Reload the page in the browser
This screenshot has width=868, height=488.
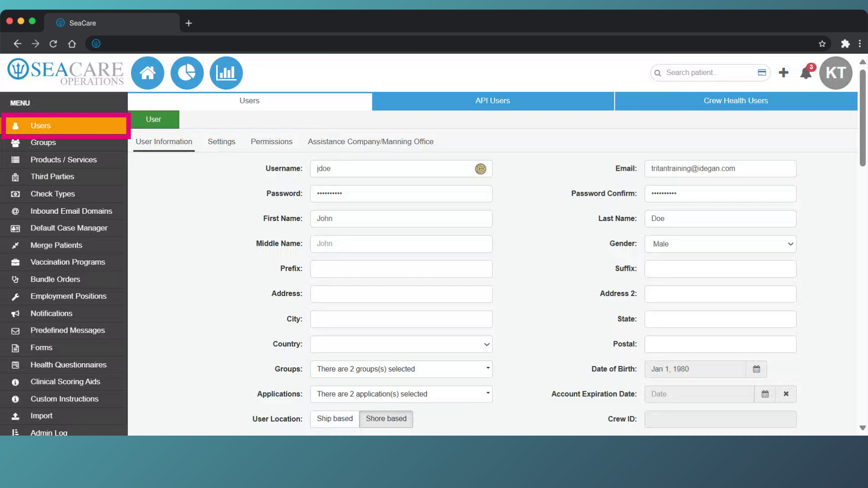(x=53, y=43)
